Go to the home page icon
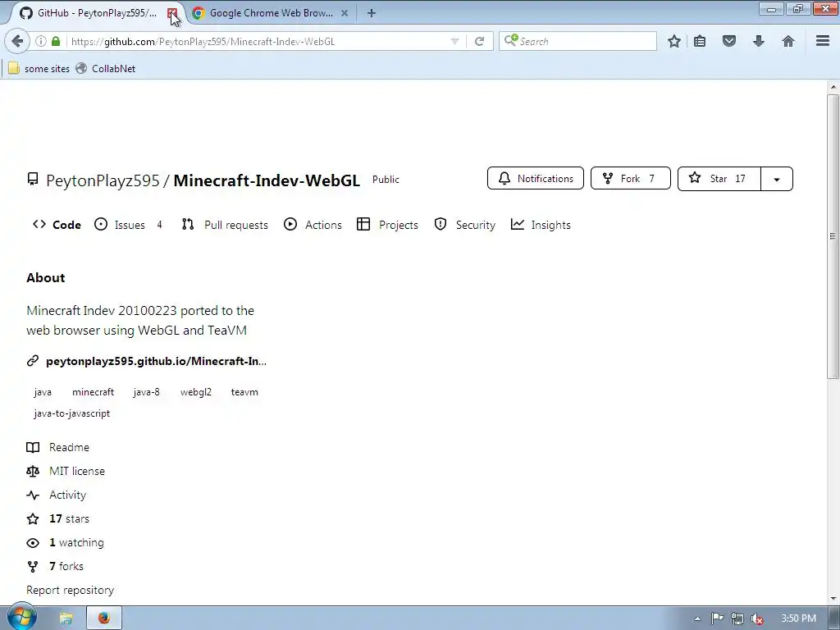 (788, 41)
